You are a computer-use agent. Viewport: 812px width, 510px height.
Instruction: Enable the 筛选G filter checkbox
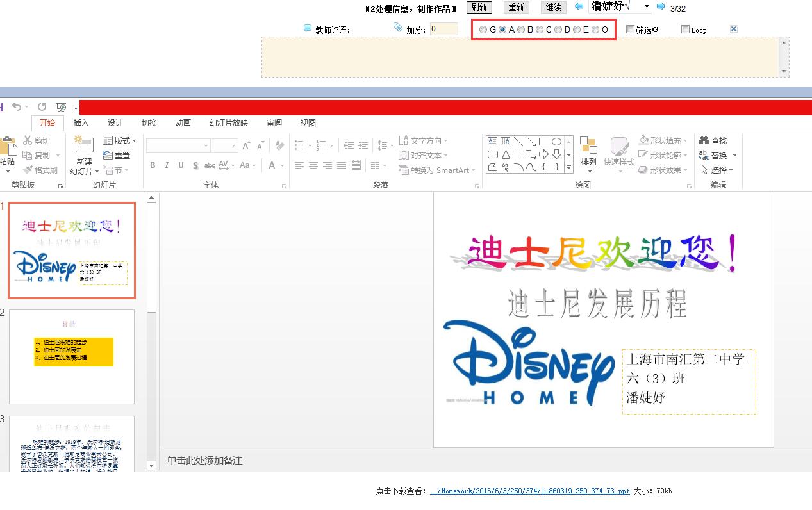coord(630,29)
